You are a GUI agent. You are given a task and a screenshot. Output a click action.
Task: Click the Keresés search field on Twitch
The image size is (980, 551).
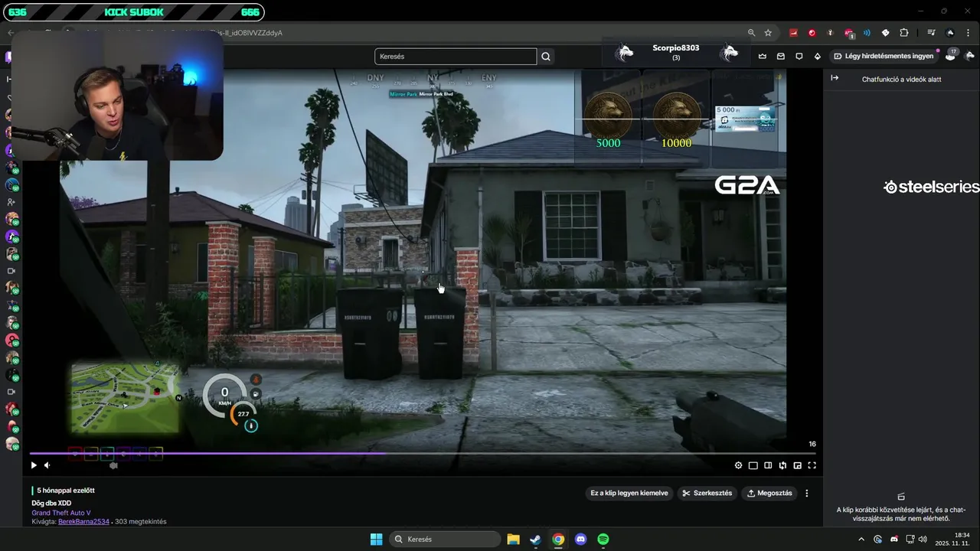click(x=456, y=57)
